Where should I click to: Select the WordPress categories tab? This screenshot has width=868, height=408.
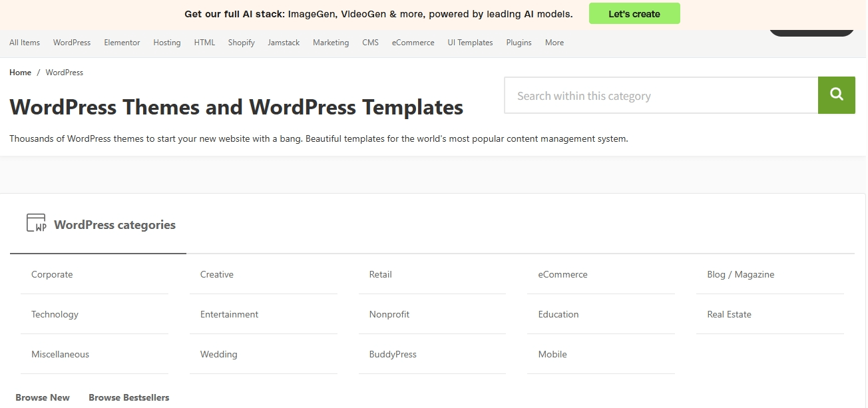click(x=98, y=225)
